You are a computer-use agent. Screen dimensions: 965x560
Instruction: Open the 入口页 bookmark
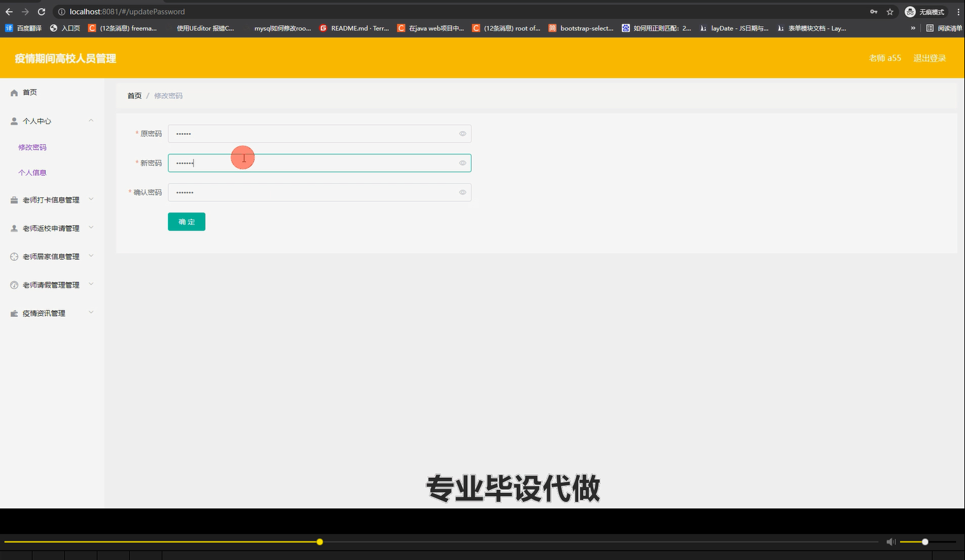[65, 28]
